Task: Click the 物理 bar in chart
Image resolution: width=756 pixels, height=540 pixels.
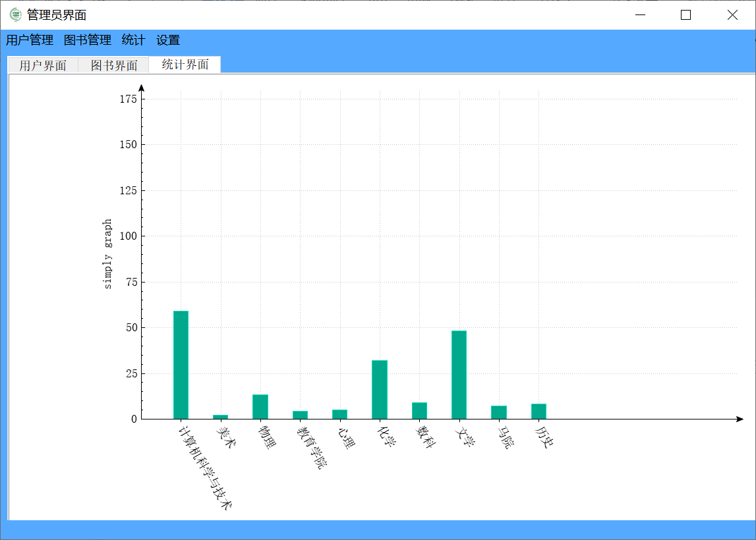Action: (x=260, y=407)
